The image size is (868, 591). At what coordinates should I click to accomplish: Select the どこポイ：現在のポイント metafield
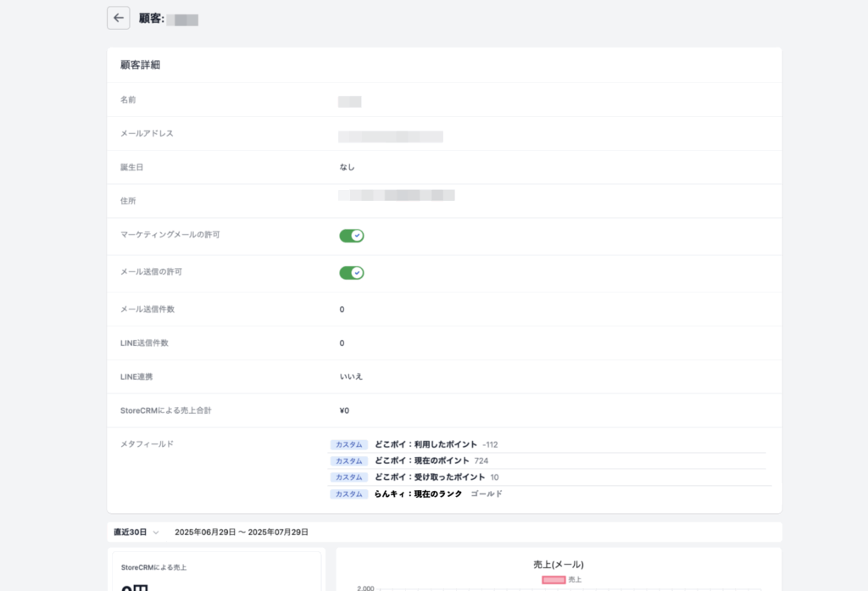[421, 460]
